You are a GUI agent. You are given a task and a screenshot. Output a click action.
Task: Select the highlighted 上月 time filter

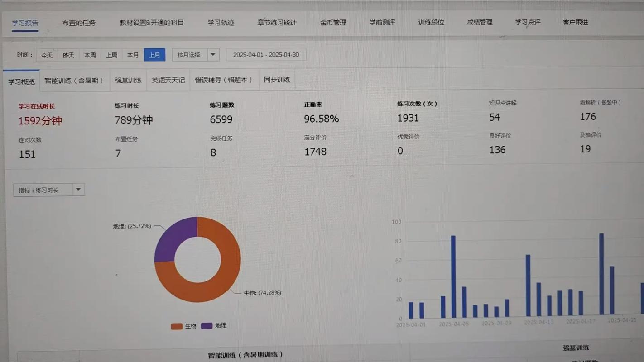(x=154, y=55)
